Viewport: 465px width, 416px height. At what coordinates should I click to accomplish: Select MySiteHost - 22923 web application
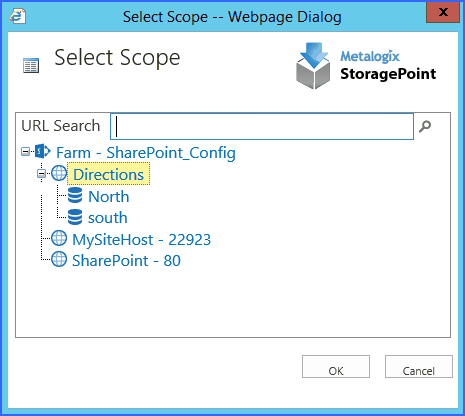[142, 240]
